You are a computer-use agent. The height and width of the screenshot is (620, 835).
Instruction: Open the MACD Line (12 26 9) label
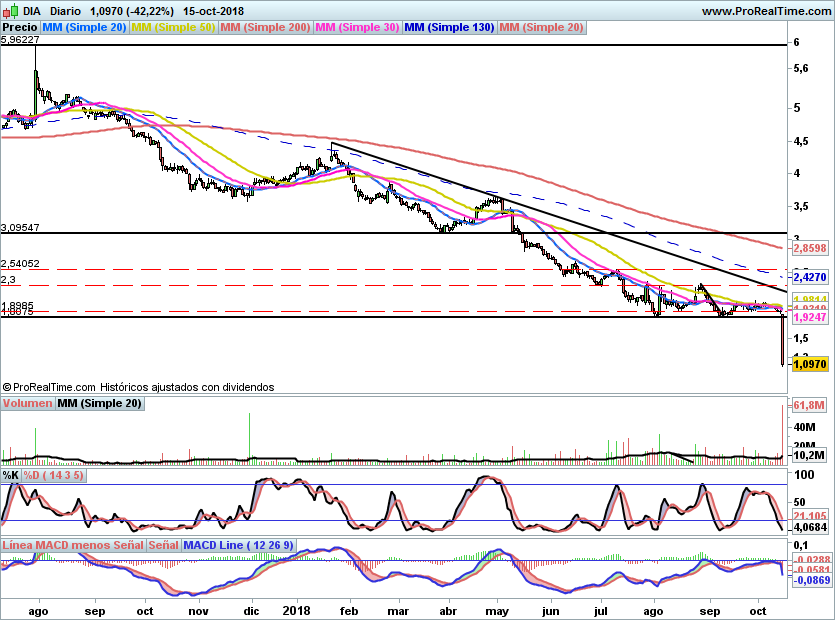pyautogui.click(x=238, y=545)
